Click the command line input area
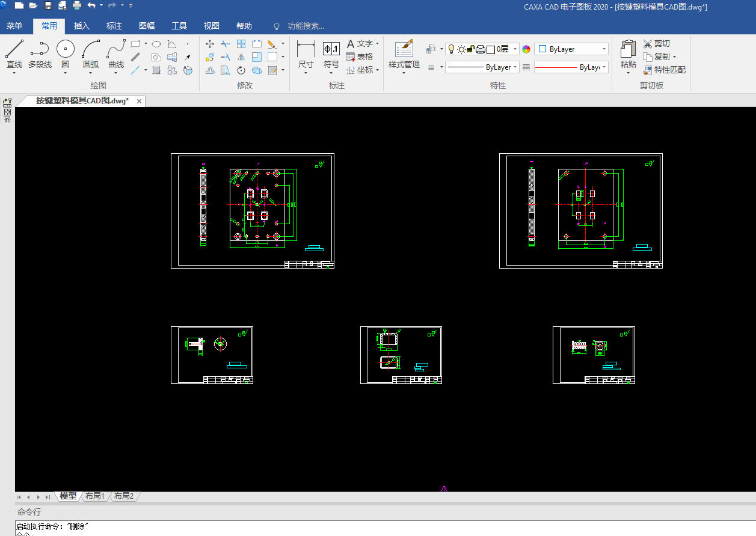This screenshot has width=756, height=536. tap(385, 528)
